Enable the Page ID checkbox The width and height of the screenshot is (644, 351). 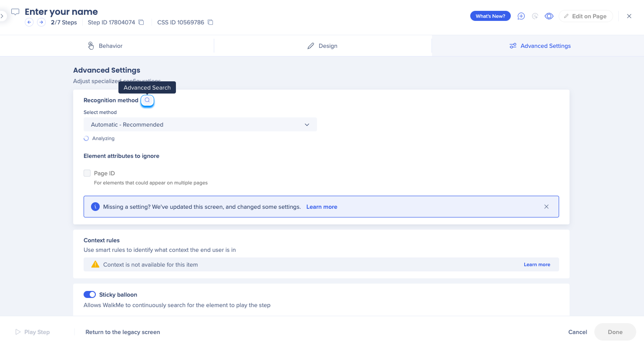point(87,173)
